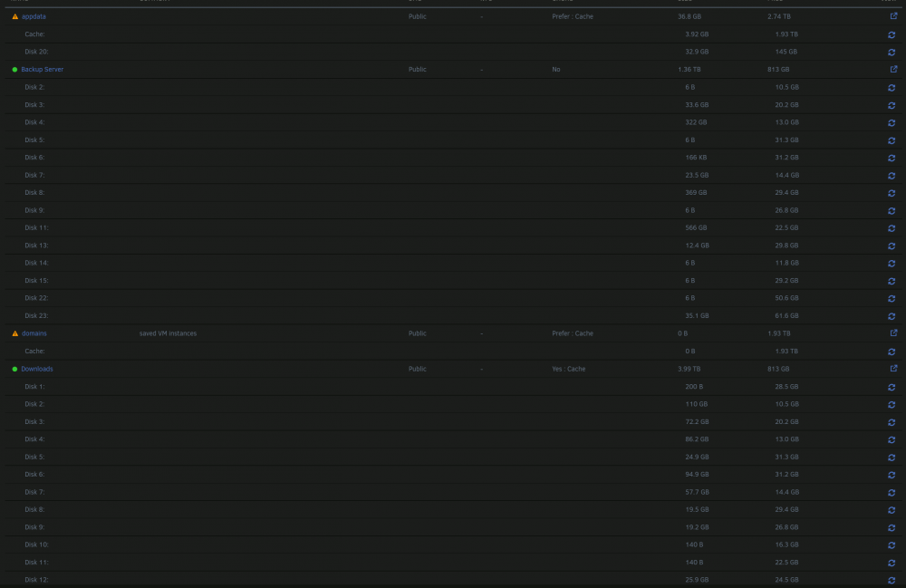
Task: Recompute the Disk 11 row showing 566 GB
Action: pyautogui.click(x=892, y=228)
